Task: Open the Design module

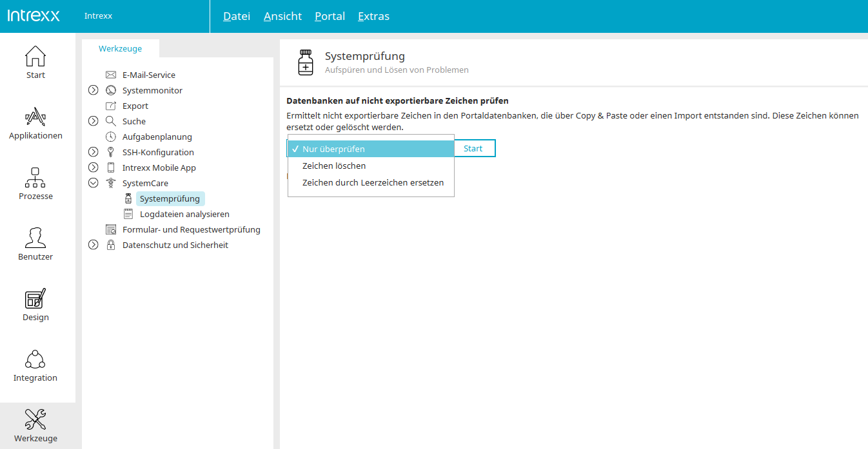Action: pyautogui.click(x=35, y=299)
